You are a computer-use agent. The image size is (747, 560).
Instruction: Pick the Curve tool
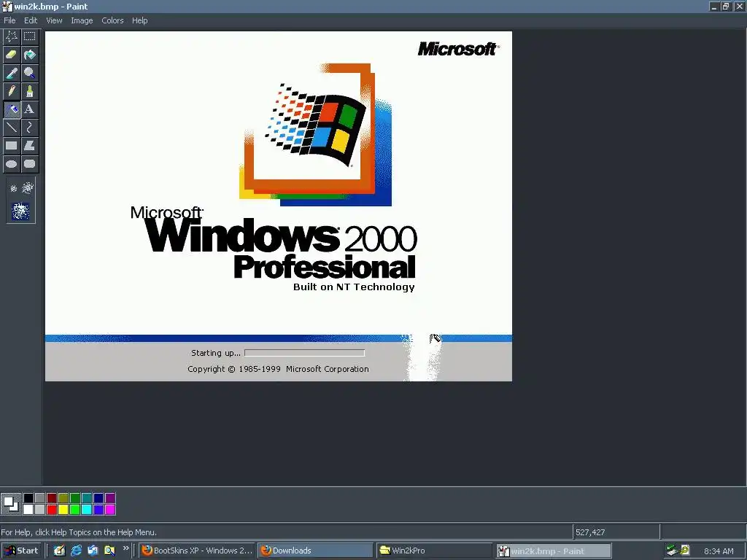[x=29, y=128]
